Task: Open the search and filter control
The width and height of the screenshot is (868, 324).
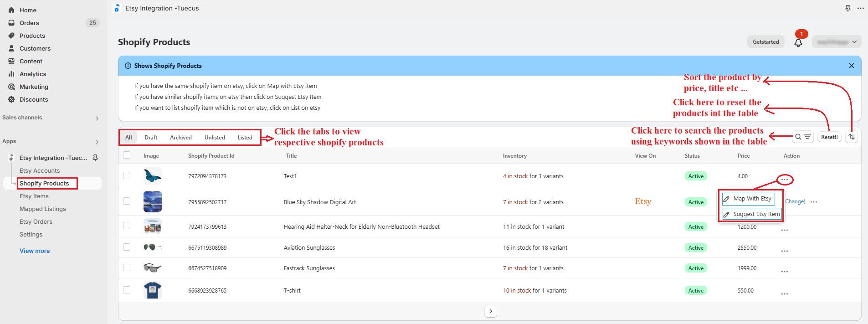Action: coord(802,137)
